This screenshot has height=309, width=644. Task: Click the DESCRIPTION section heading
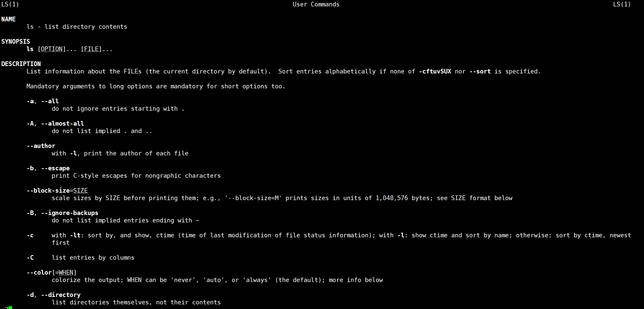pyautogui.click(x=21, y=64)
